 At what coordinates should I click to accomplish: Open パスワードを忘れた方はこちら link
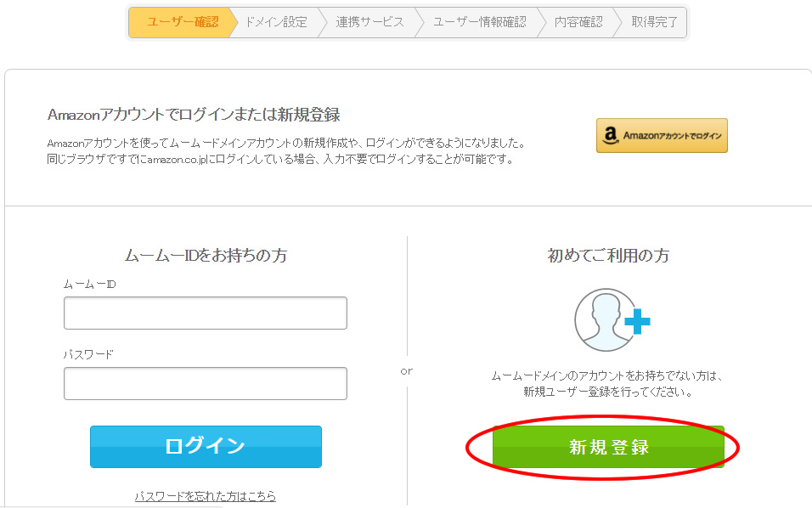pos(206,496)
